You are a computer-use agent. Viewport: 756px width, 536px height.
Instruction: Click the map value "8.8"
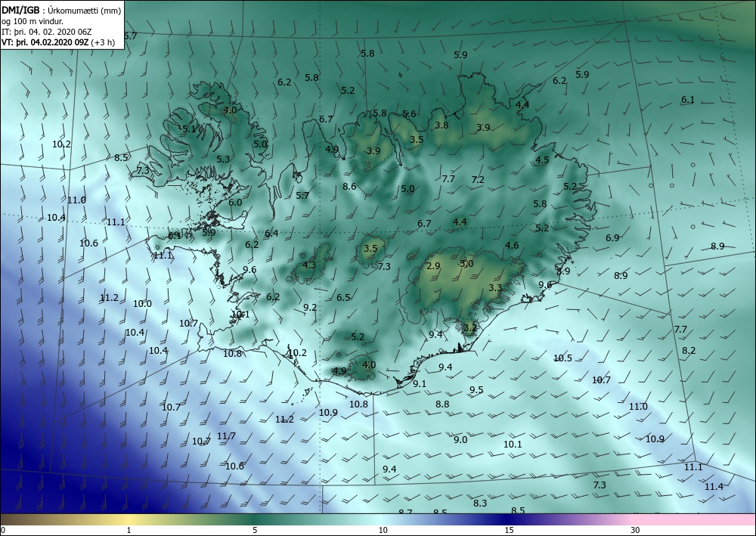(x=442, y=404)
